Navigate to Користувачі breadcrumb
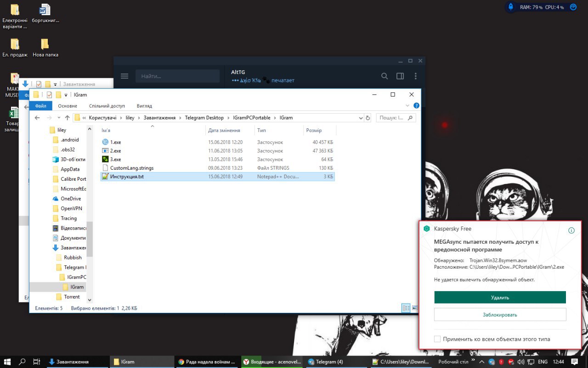Image resolution: width=588 pixels, height=368 pixels. tap(102, 118)
